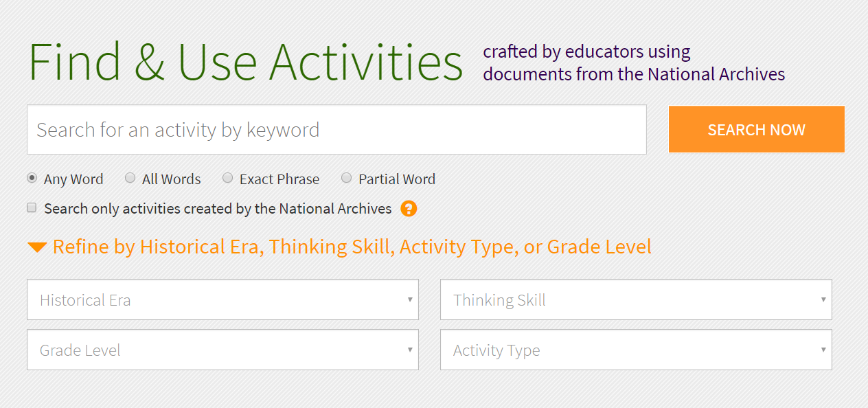Choose the All Words search option

[x=130, y=179]
